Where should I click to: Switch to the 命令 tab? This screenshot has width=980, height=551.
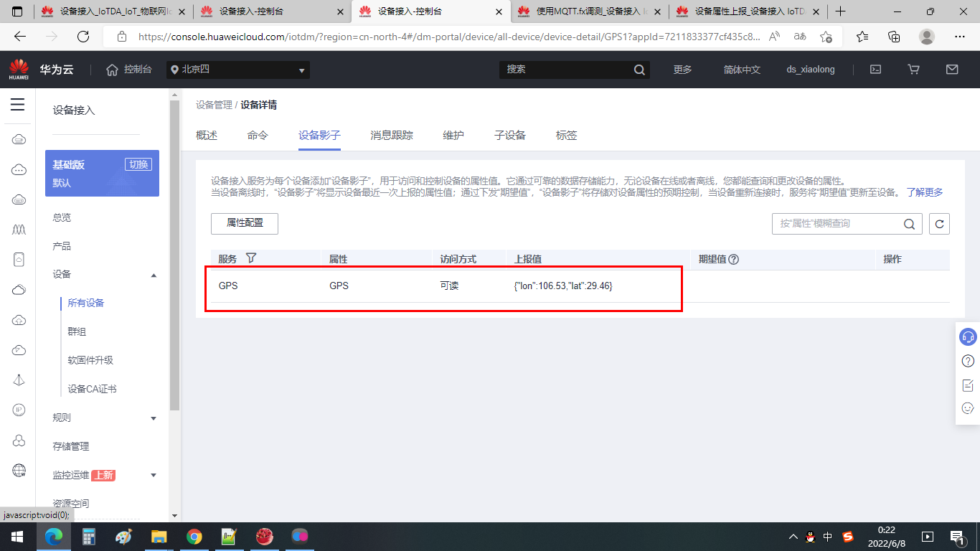tap(258, 135)
